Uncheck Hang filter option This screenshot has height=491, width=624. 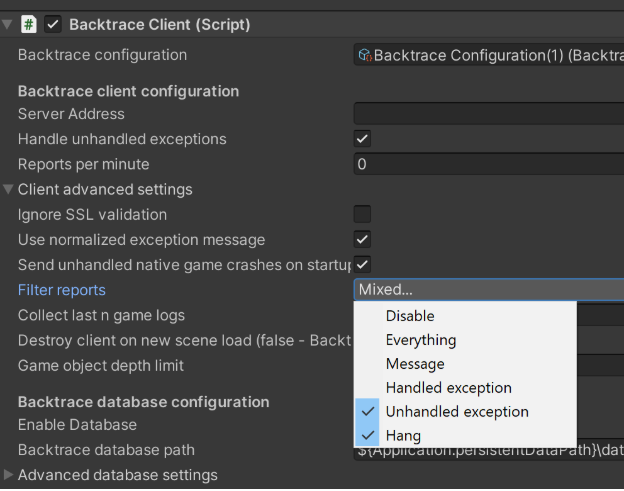(465, 436)
